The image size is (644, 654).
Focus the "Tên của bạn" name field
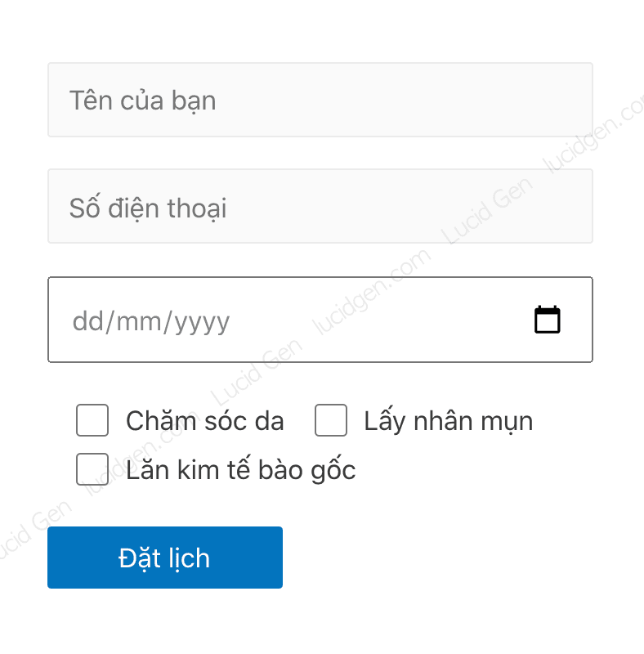[320, 100]
